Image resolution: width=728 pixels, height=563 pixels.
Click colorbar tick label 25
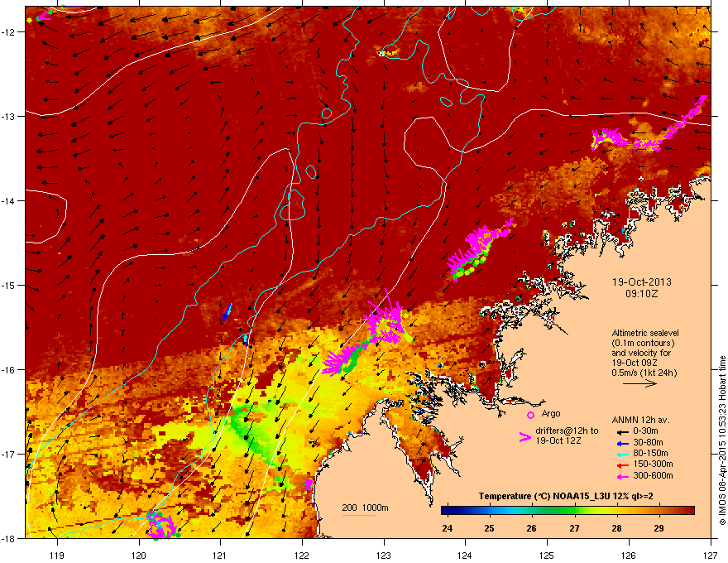tap(490, 528)
